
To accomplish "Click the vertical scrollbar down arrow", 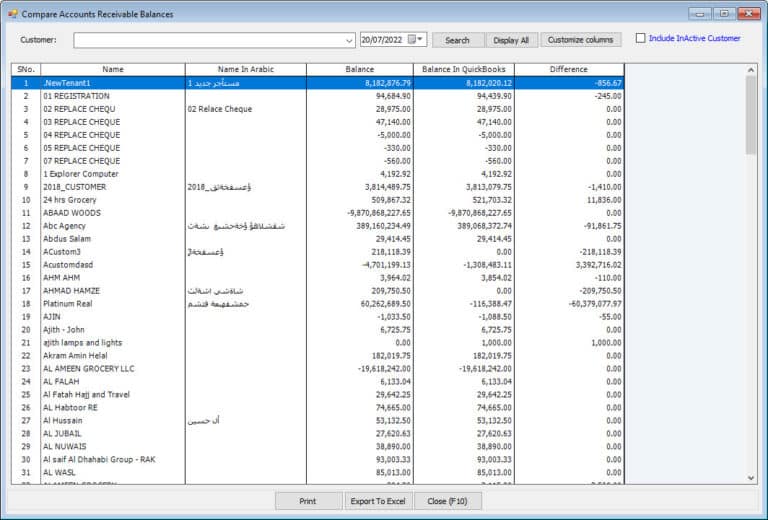I will 750,478.
